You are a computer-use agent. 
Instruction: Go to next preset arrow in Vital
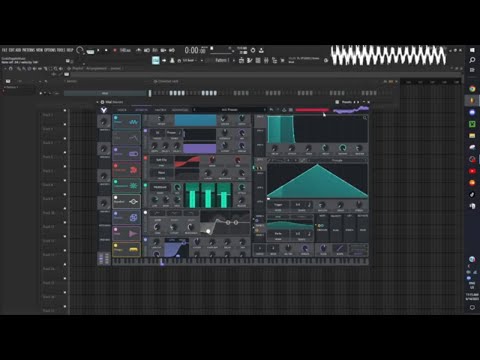point(265,110)
